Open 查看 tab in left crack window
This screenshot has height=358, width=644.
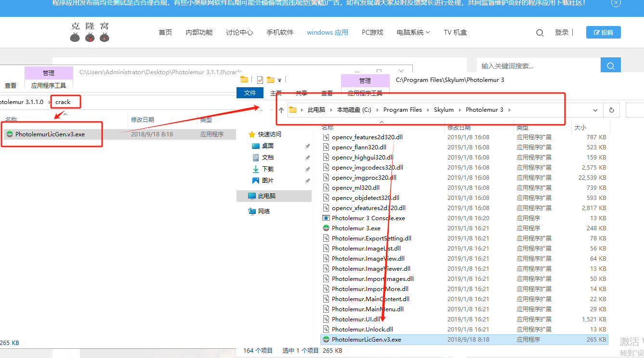tap(11, 85)
